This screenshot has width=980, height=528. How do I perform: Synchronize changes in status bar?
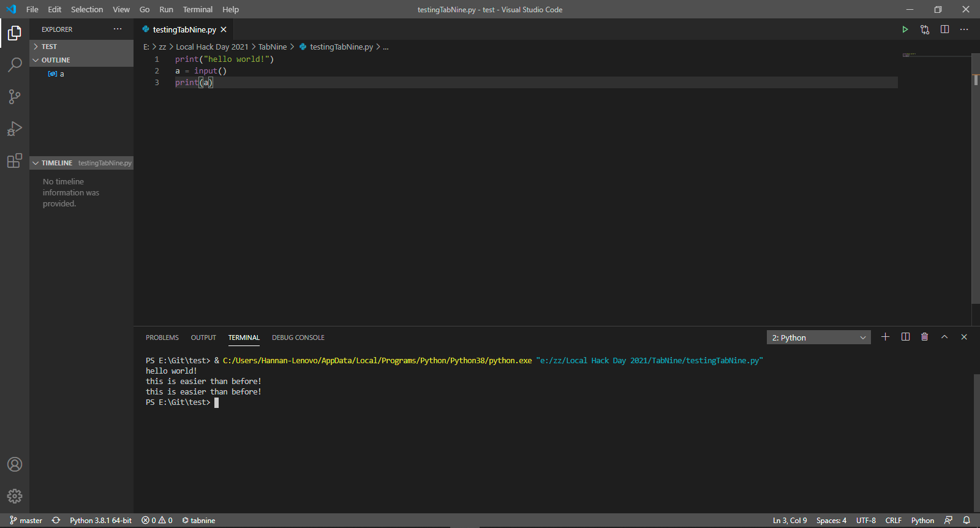tap(56, 521)
